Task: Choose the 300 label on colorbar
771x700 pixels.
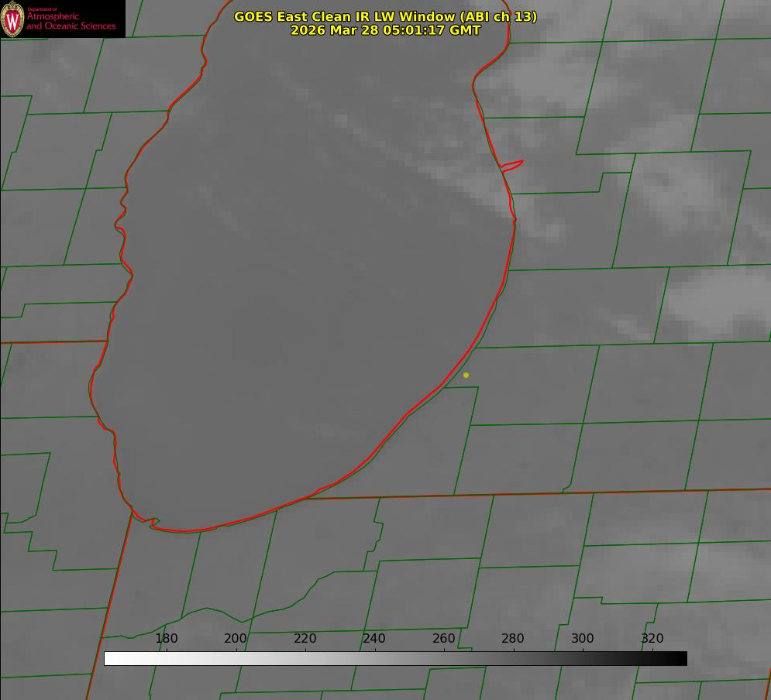Action: (582, 639)
